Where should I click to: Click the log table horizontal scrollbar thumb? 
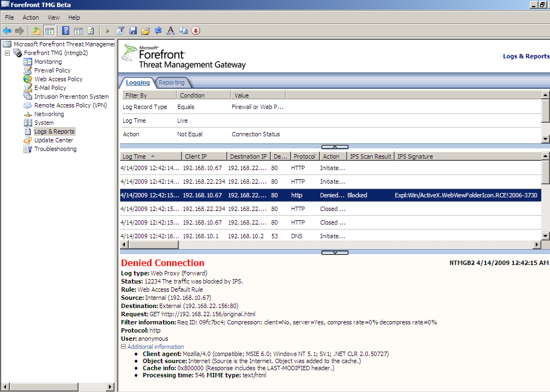tap(154, 245)
